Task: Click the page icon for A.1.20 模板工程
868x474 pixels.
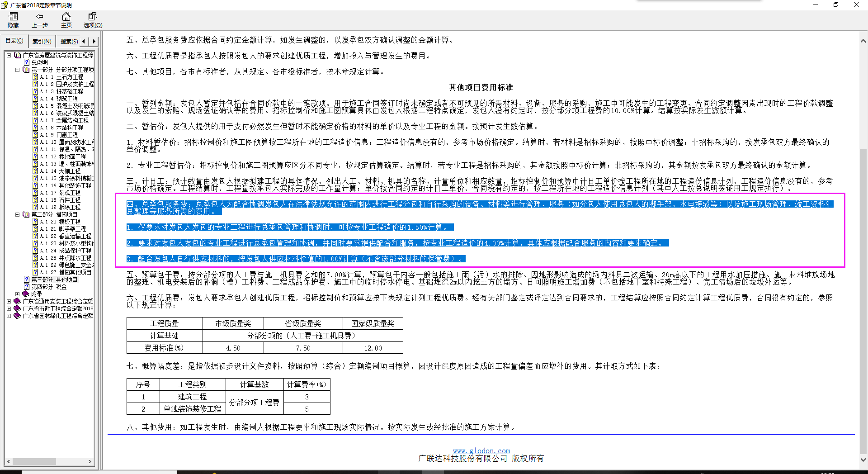Action: (35, 222)
